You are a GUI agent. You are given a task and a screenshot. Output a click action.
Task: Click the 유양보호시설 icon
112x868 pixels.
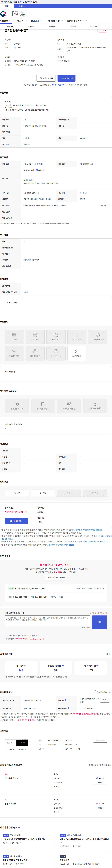pos(56,353)
